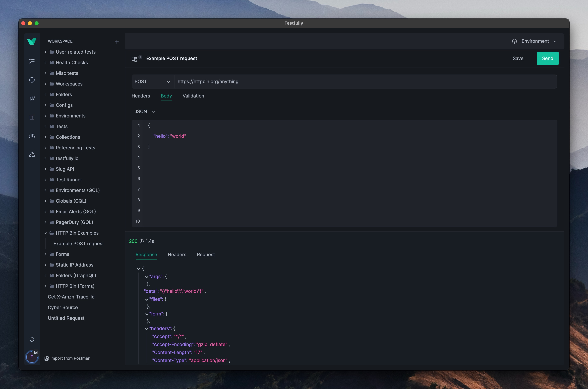Click the "data" key in response
Image resolution: width=588 pixels, height=389 pixels.
coord(151,291)
